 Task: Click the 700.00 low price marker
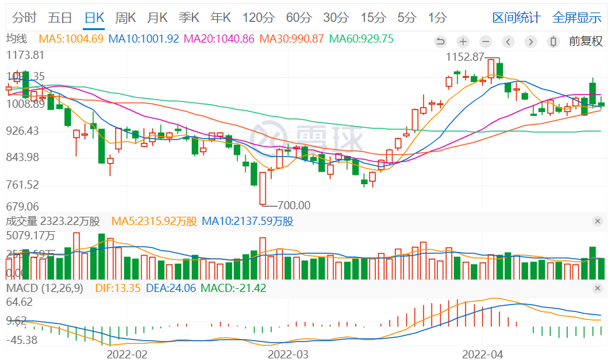[294, 205]
